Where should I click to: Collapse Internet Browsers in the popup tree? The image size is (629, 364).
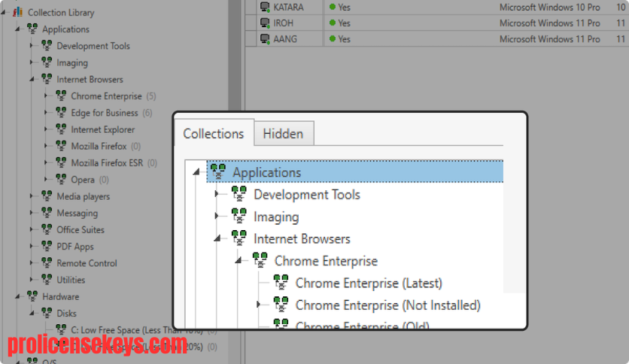(x=217, y=238)
